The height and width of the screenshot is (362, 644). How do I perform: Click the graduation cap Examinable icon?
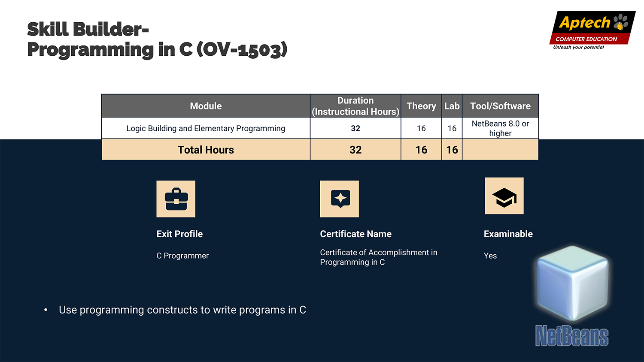click(504, 196)
